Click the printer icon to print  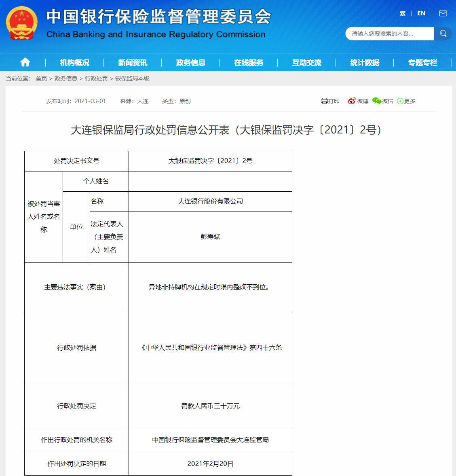tap(324, 101)
